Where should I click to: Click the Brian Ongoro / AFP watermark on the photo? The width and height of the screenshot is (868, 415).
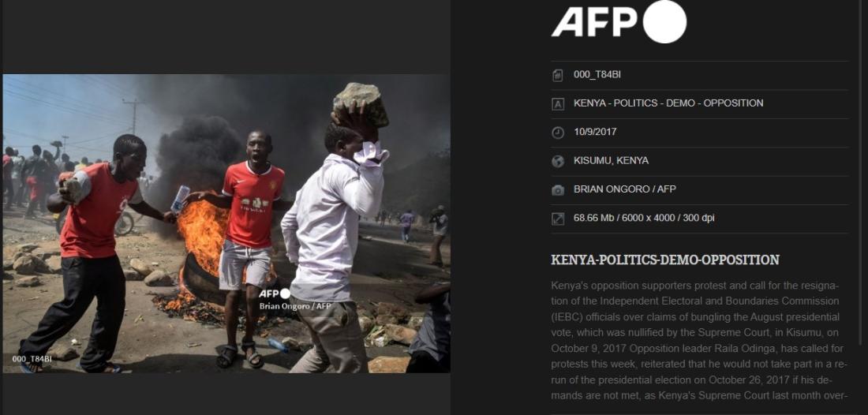[295, 306]
